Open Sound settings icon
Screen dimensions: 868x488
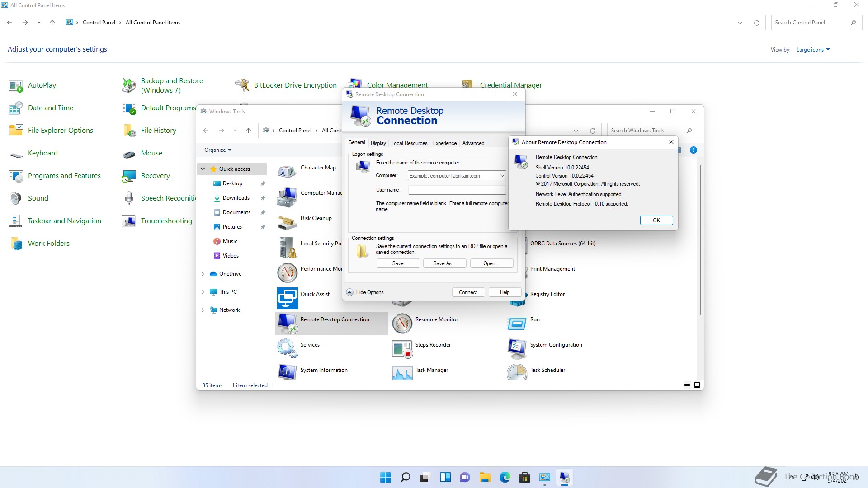click(16, 198)
